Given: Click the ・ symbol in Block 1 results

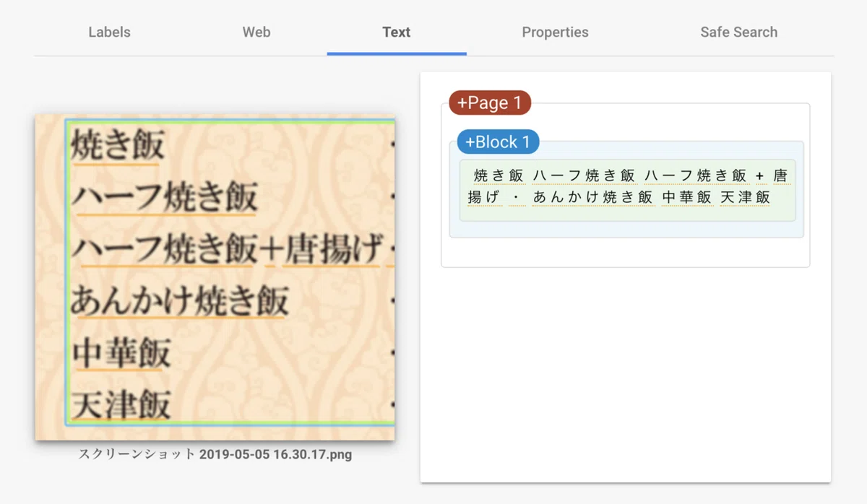Looking at the screenshot, I should (x=516, y=197).
